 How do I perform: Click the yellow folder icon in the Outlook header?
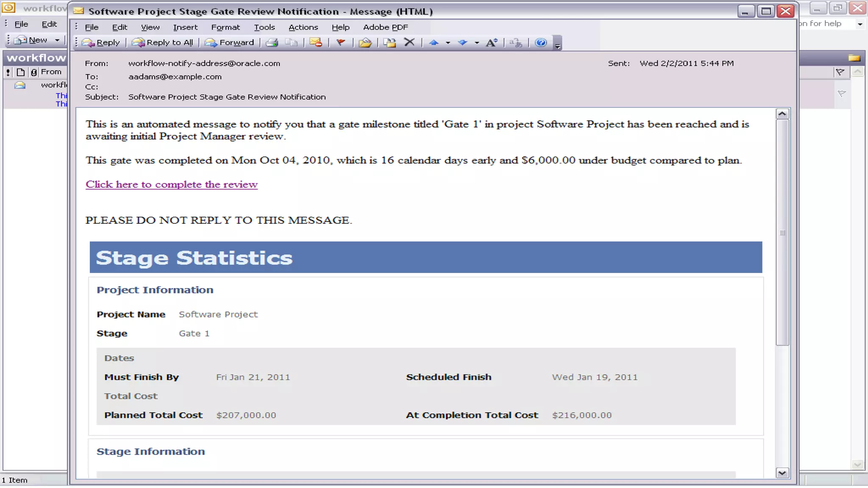pos(854,58)
